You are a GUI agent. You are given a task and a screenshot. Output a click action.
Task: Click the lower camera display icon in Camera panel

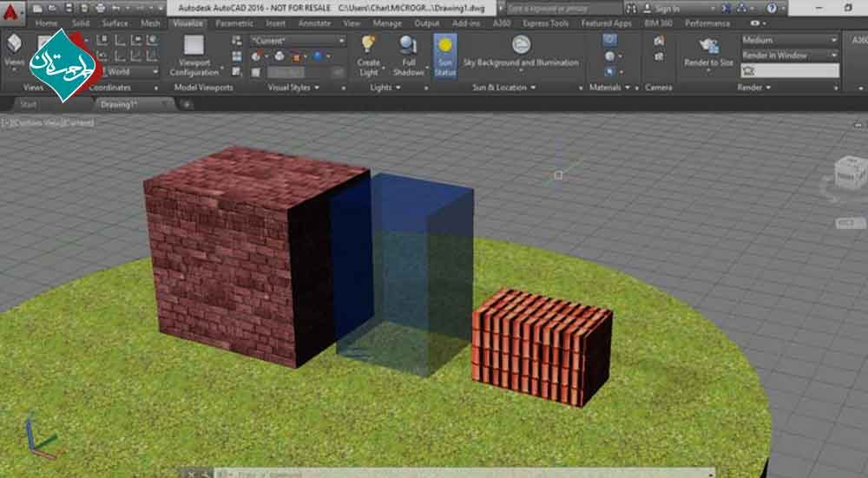[x=659, y=56]
